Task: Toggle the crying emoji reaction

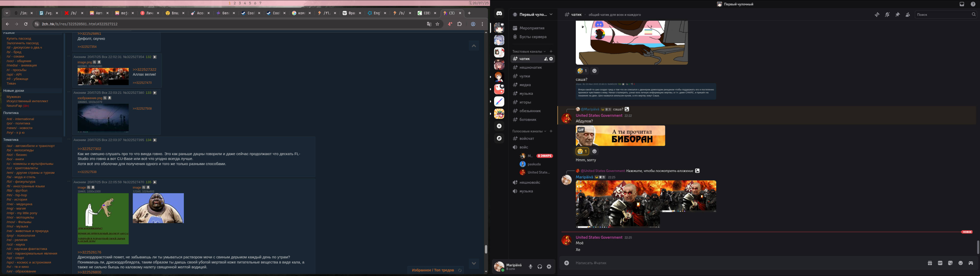Action: click(582, 152)
